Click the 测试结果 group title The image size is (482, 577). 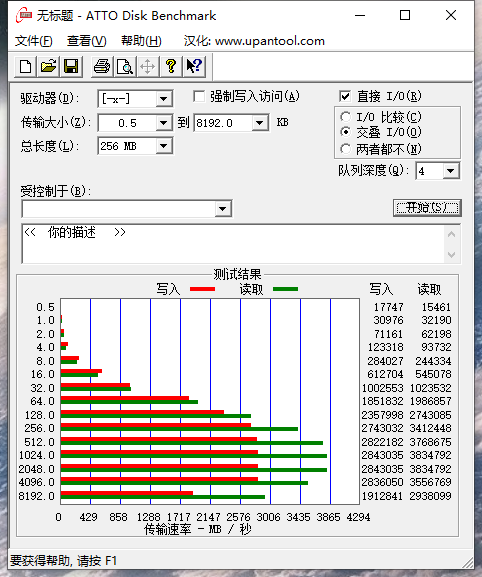click(237, 274)
